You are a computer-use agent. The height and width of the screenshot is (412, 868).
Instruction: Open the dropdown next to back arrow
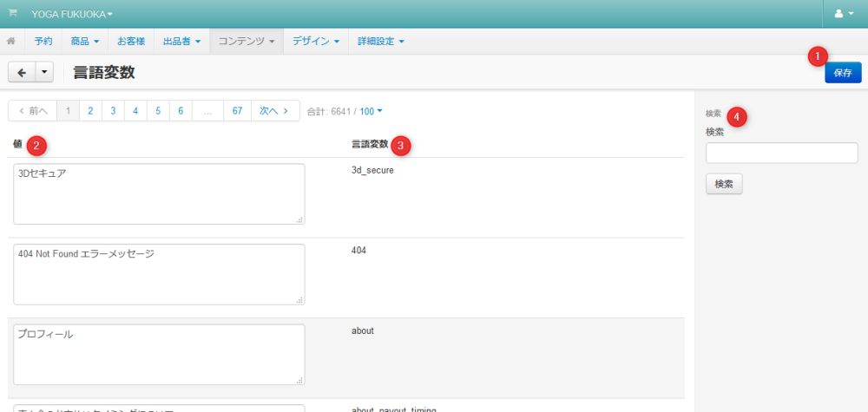[x=44, y=73]
